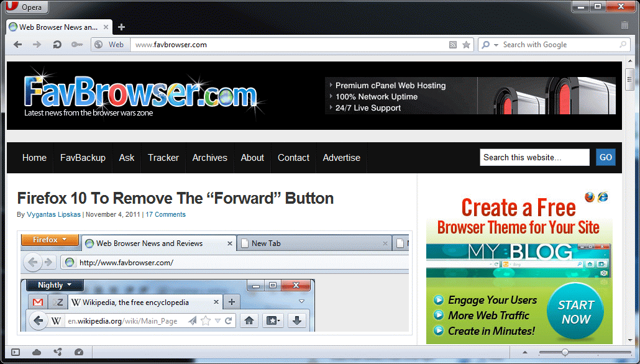Open the Opera main menu button
The height and width of the screenshot is (364, 640).
pyautogui.click(x=26, y=7)
